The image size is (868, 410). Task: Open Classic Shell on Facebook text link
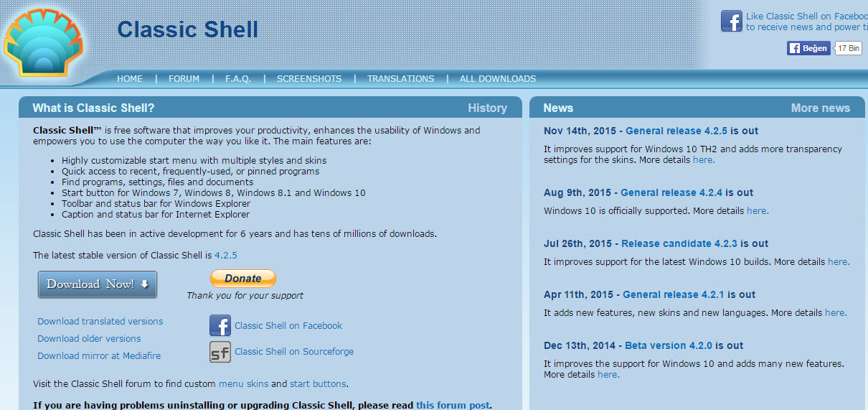(x=288, y=326)
